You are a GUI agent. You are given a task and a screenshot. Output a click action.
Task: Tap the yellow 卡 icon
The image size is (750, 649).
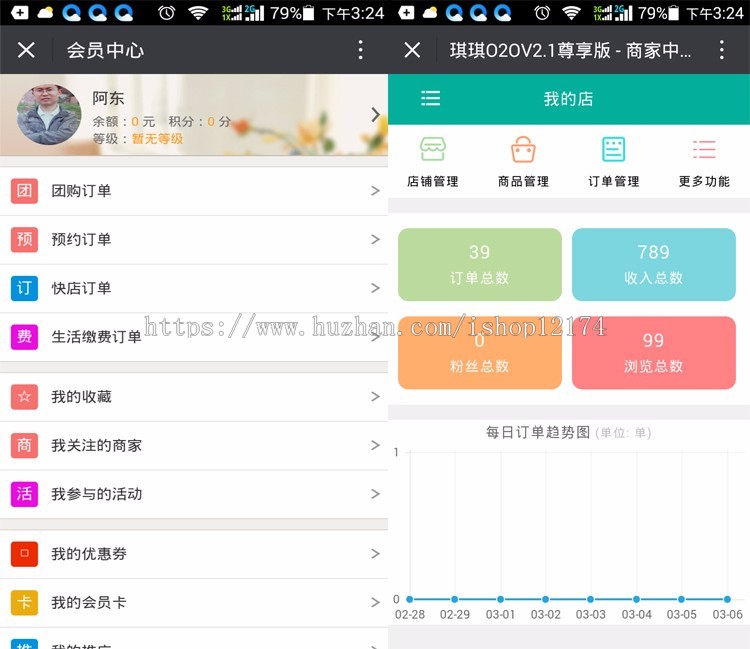pos(24,602)
